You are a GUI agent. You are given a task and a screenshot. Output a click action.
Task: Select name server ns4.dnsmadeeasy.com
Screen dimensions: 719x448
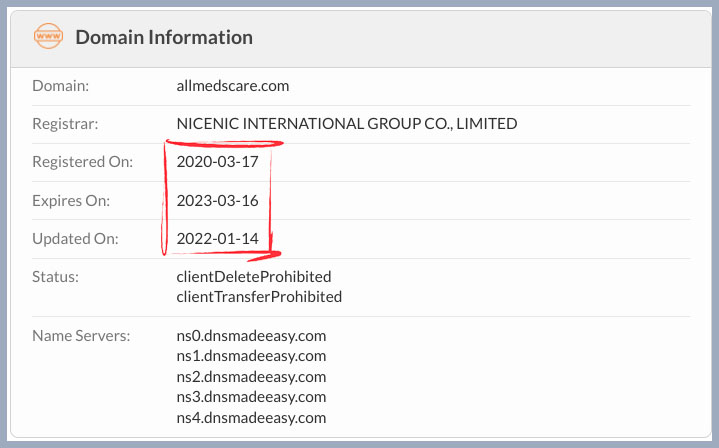[251, 418]
